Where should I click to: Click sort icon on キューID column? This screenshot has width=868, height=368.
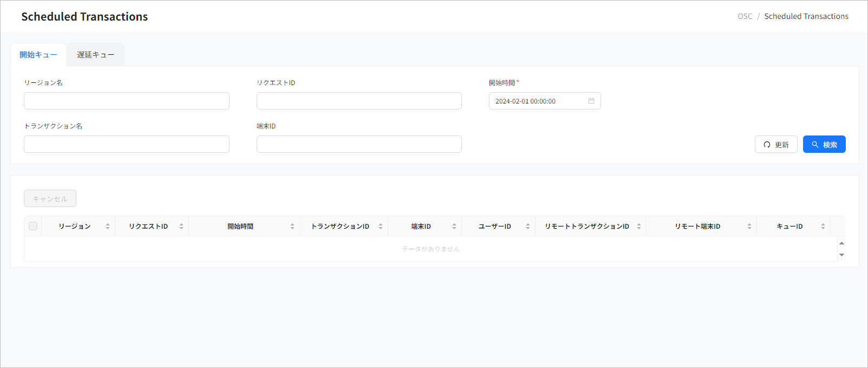click(x=823, y=226)
